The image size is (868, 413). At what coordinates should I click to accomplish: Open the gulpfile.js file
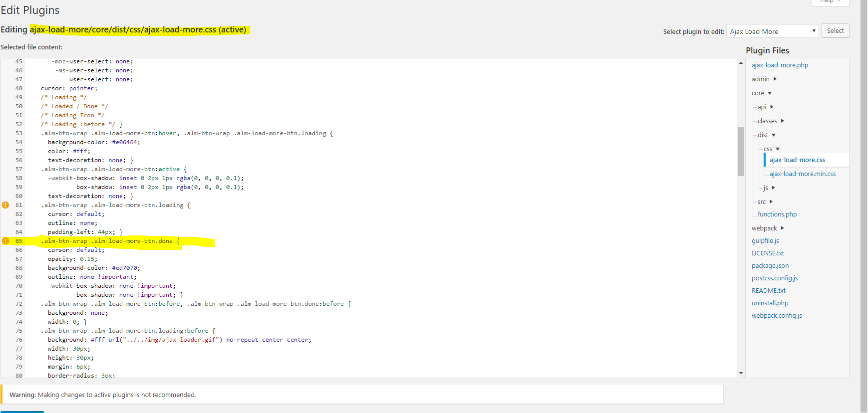click(765, 241)
